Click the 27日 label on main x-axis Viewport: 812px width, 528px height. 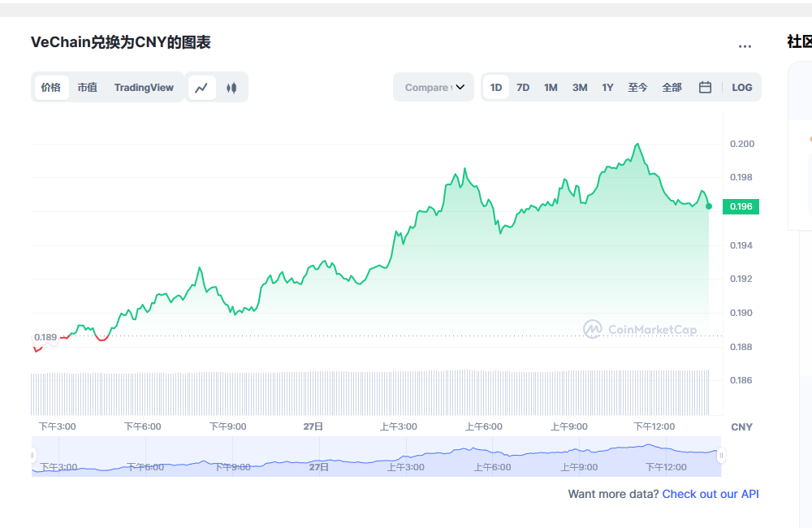tap(313, 426)
